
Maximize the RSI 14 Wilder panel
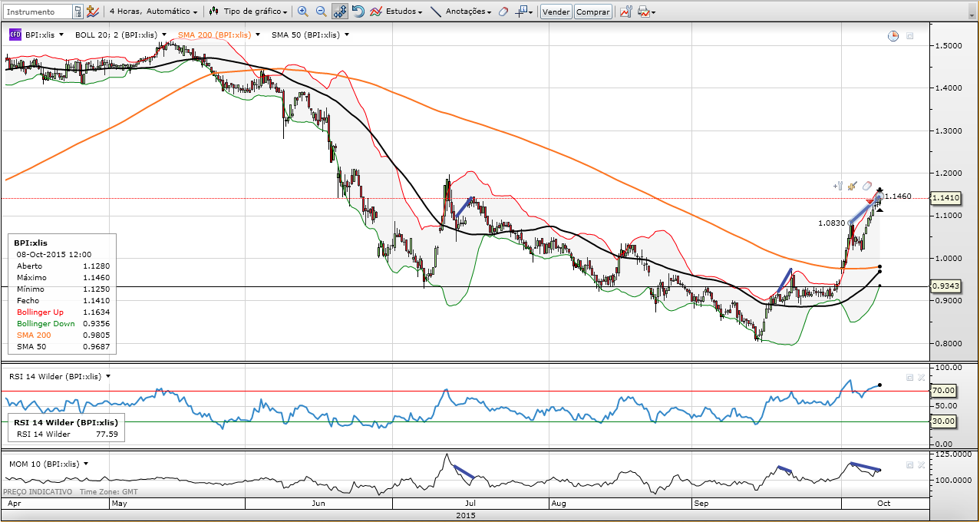tap(909, 377)
